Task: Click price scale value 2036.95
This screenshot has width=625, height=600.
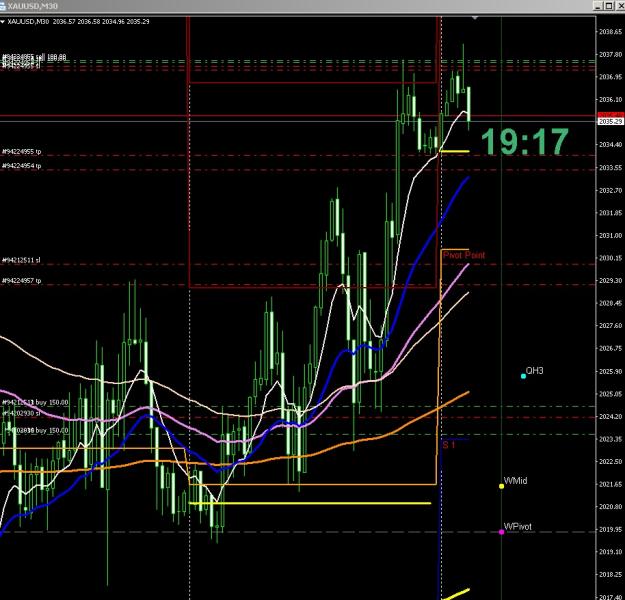Action: point(610,77)
